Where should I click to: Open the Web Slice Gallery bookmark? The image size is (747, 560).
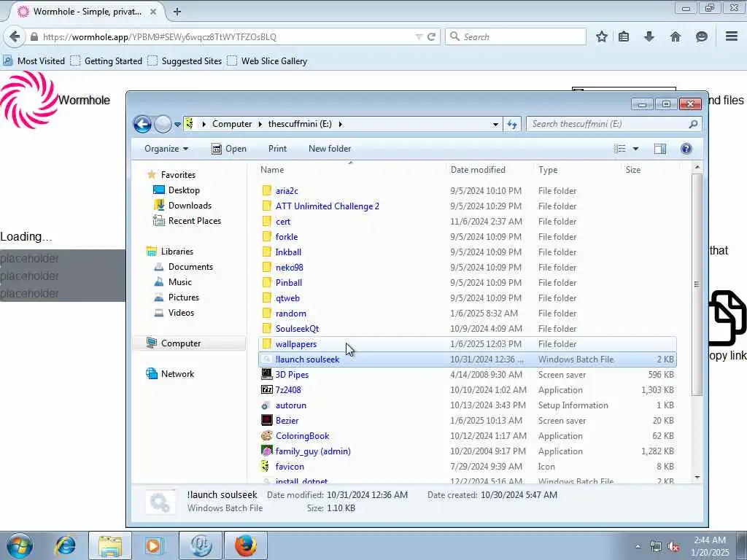[267, 61]
